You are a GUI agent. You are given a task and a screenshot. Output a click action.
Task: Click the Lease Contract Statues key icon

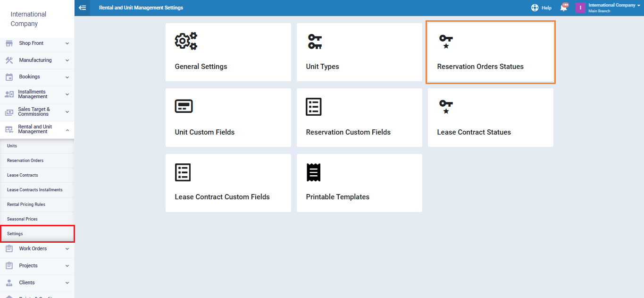pos(445,107)
